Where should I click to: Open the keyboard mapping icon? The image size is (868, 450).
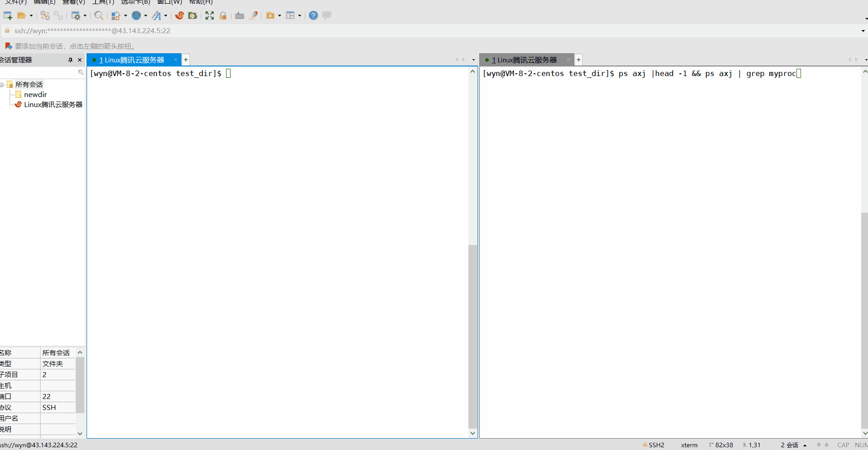(240, 15)
